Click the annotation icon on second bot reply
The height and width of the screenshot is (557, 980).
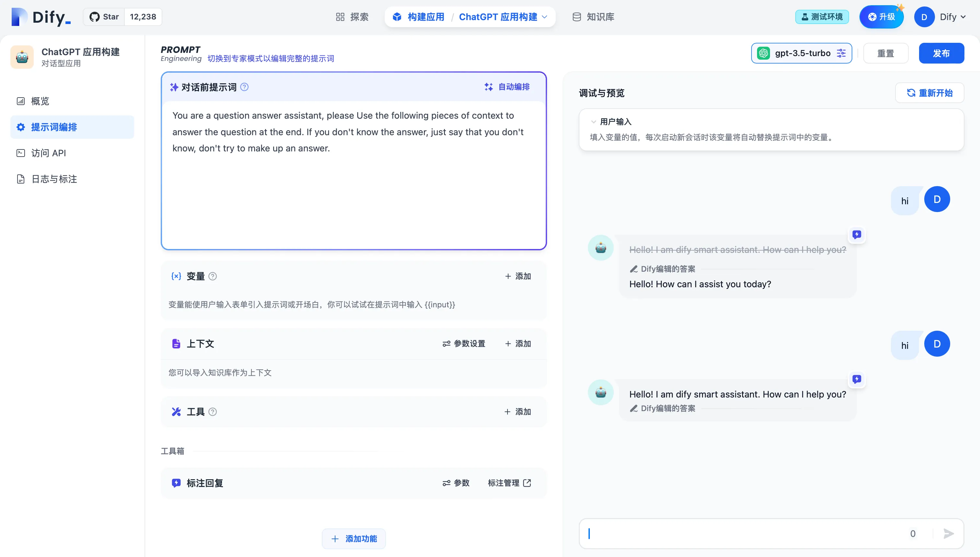click(x=857, y=379)
